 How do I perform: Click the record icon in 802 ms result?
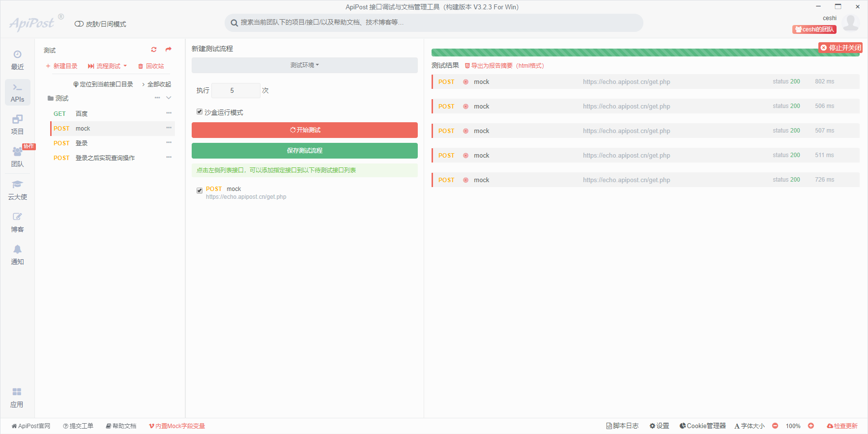tap(465, 82)
